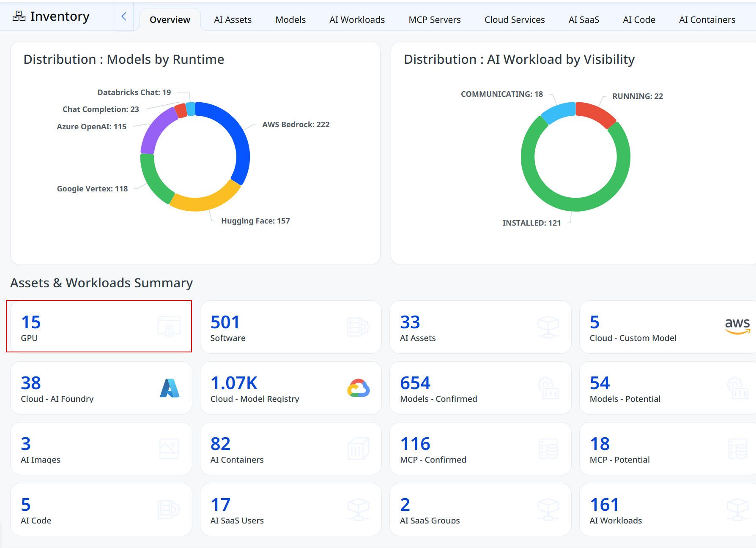Image resolution: width=756 pixels, height=548 pixels.
Task: Open the 33 AI Assets count
Action: [x=410, y=322]
